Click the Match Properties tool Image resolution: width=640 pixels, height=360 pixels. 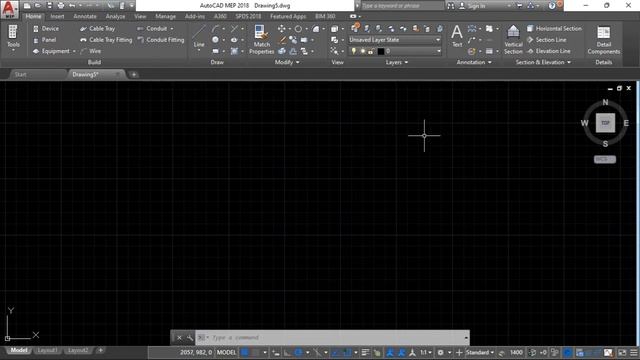coord(262,39)
